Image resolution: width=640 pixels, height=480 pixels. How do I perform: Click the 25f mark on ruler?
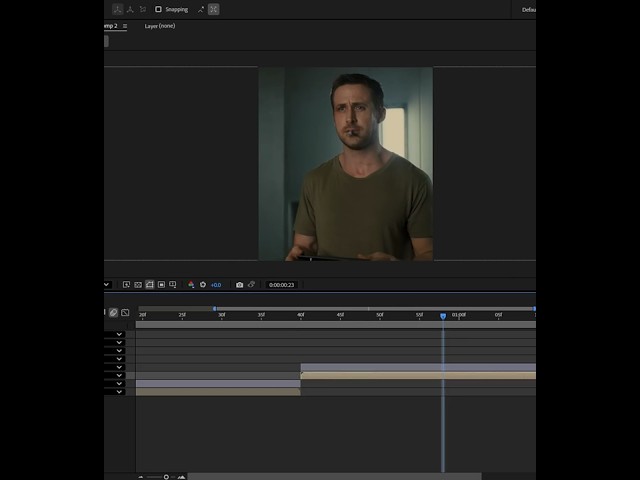[182, 315]
